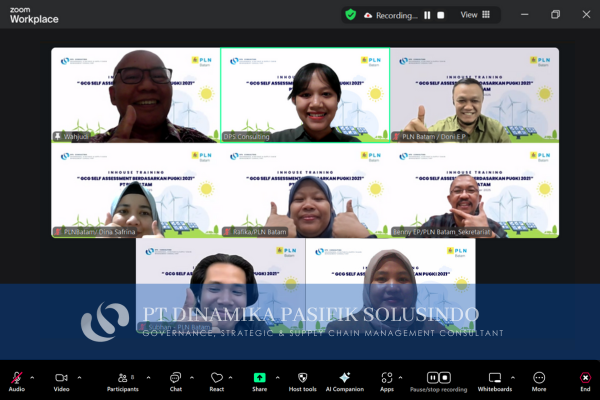
Task: Stop the recording from the top bar
Action: [x=441, y=15]
